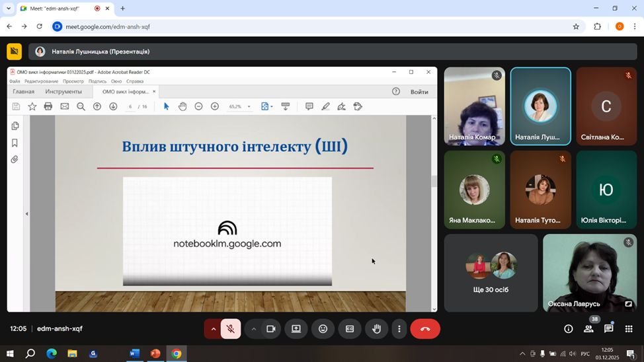Click the present screen icon
The height and width of the screenshot is (362, 644).
coord(296,329)
